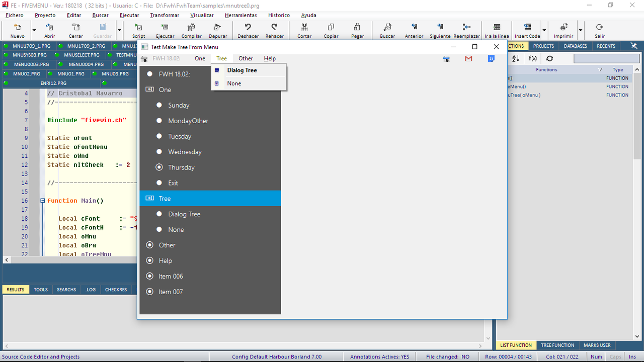Click the Reemplazar replace icon
Screen dimensions: 644x362
(466, 27)
